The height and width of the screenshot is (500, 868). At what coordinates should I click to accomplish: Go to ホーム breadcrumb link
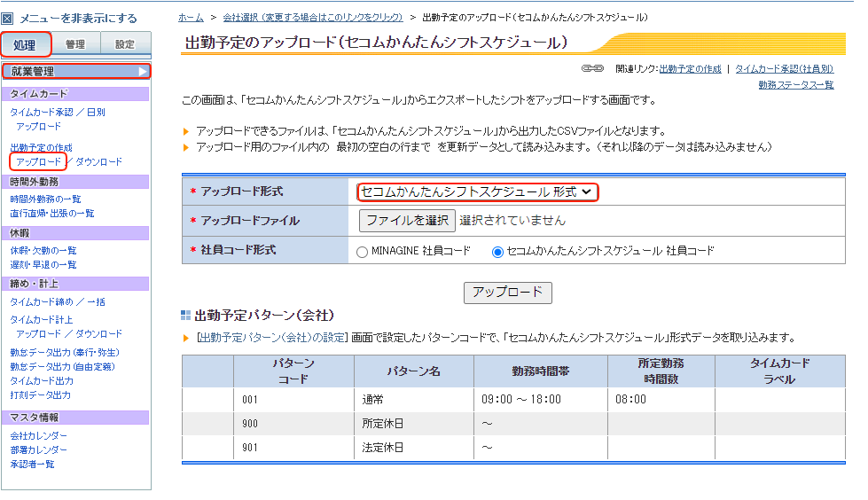tap(191, 18)
